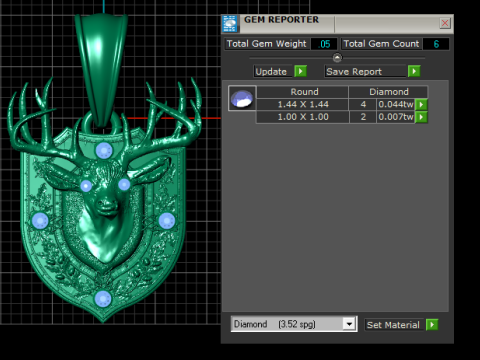This screenshot has height=360, width=480.
Task: Click the green arrow next to Save Report
Action: coord(414,71)
